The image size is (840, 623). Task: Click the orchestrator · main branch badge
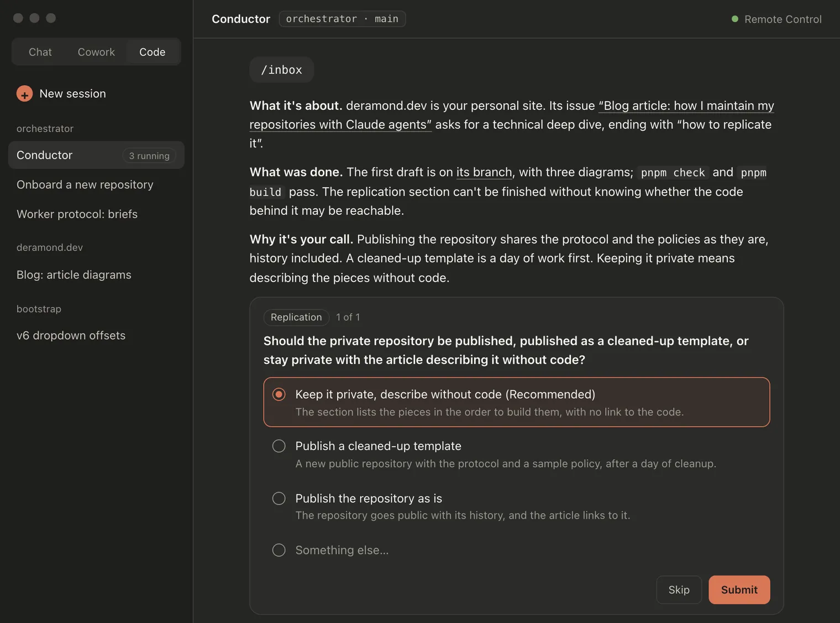point(342,19)
